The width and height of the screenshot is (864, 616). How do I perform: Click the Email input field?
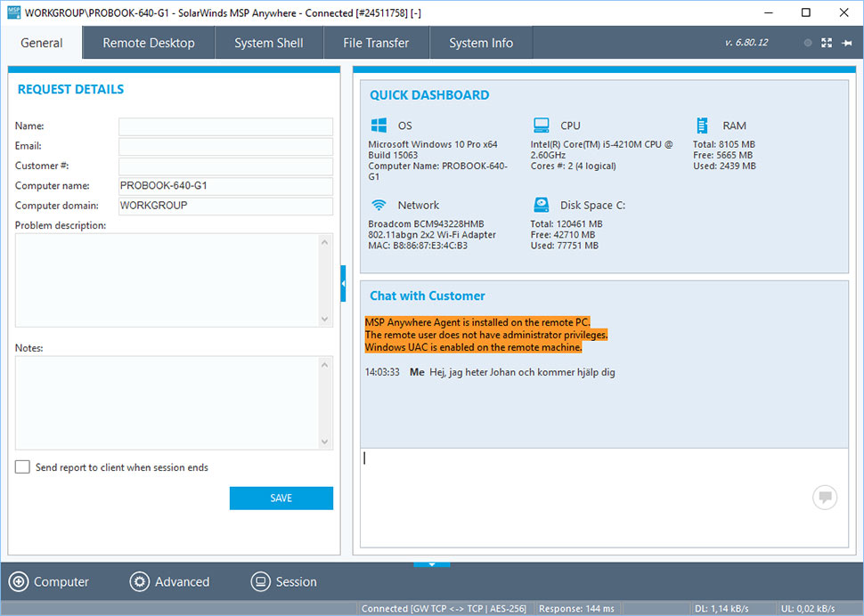coord(226,146)
